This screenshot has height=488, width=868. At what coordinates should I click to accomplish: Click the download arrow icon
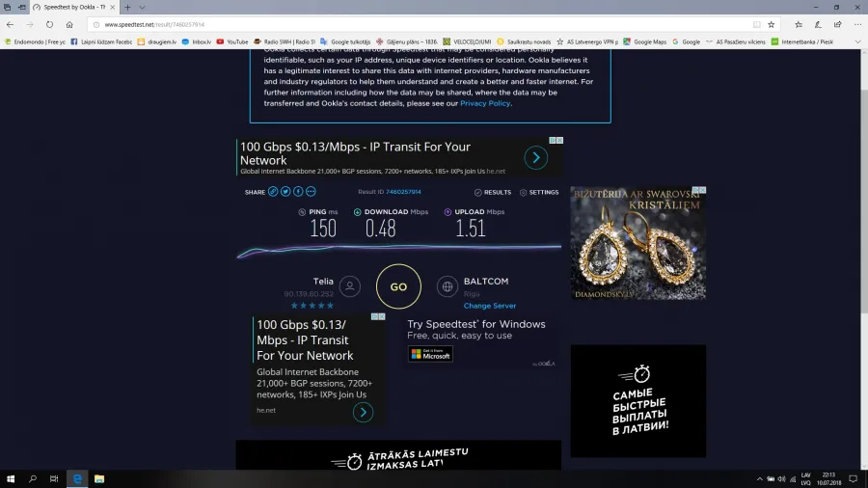357,212
